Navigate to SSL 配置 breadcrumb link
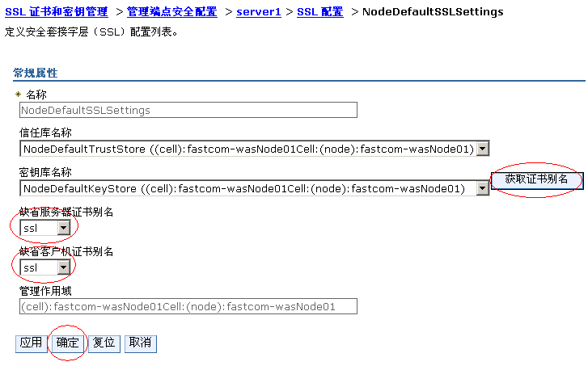Image resolution: width=588 pixels, height=366 pixels. coord(319,12)
